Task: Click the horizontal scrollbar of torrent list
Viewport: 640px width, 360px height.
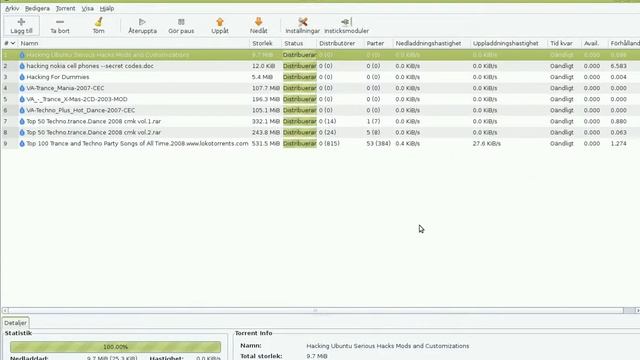Action: (x=316, y=311)
